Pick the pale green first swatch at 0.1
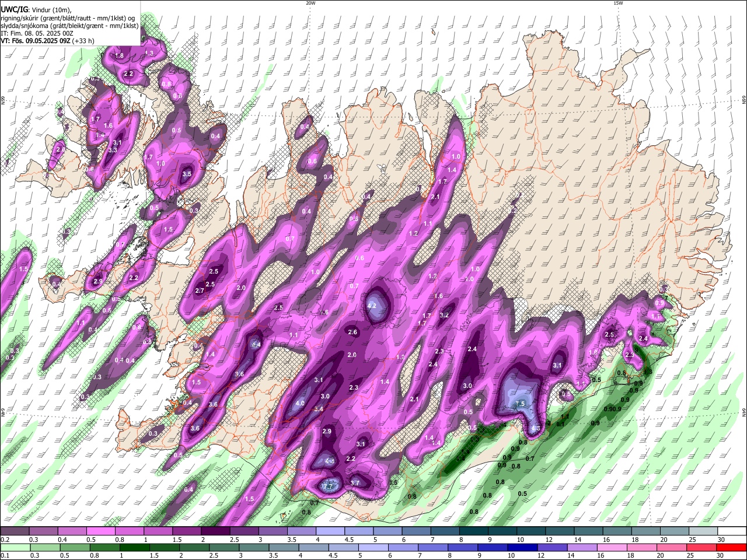Viewport: 747px width, 560px height. tap(15, 548)
